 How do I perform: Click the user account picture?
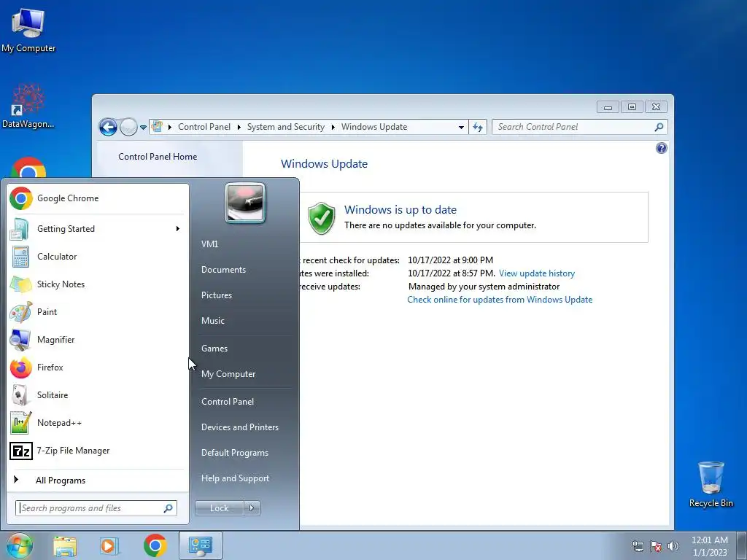coord(245,203)
